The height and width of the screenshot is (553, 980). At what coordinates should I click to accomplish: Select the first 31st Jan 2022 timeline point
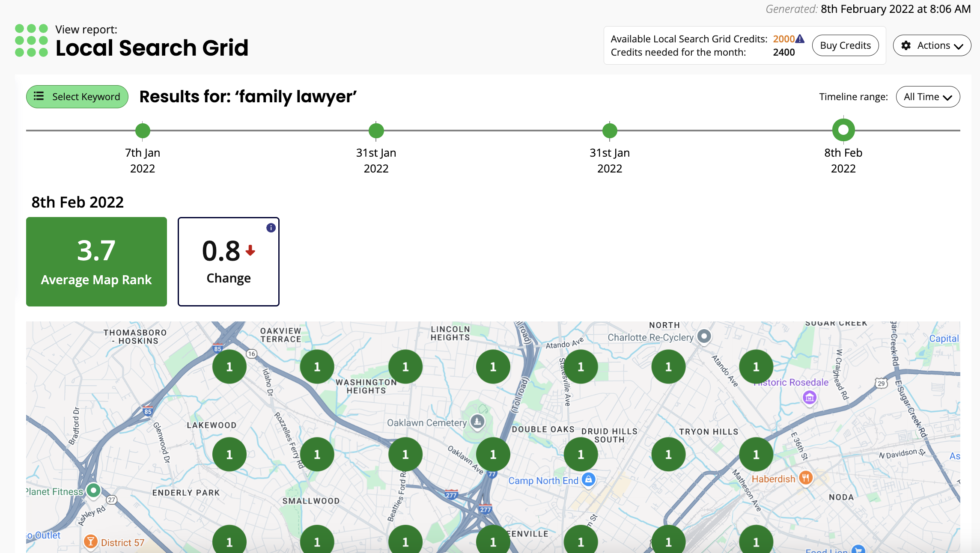tap(376, 131)
